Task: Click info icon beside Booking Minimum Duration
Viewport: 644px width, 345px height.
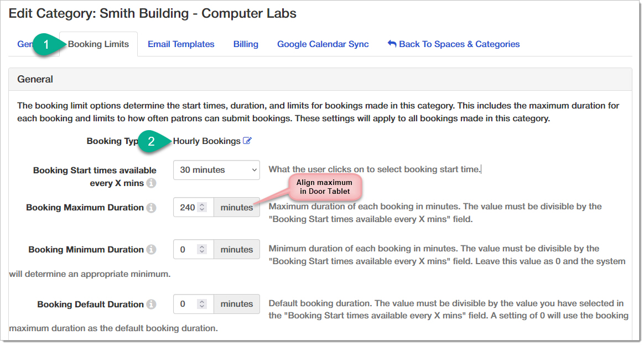Action: tap(151, 250)
